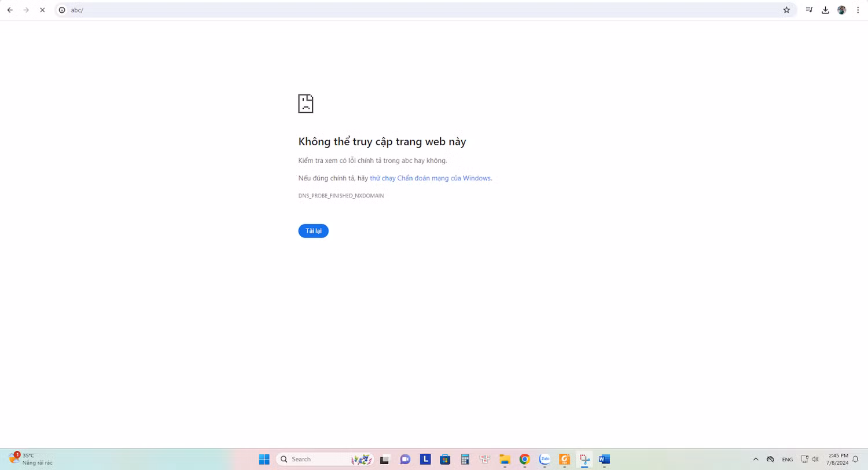868x470 pixels.
Task: Click the Tải lại reload button
Action: [x=313, y=231]
